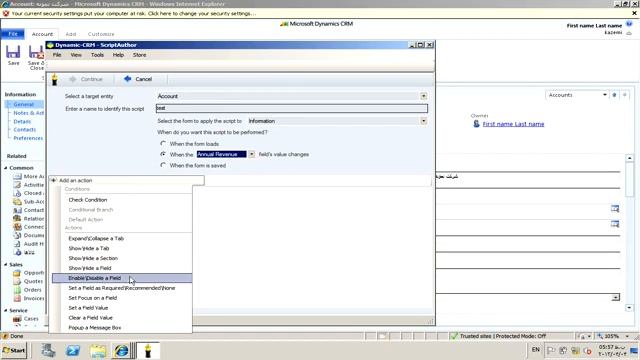The width and height of the screenshot is (640, 360).
Task: Click the upper lookup icon in CRM form
Action: click(615, 209)
